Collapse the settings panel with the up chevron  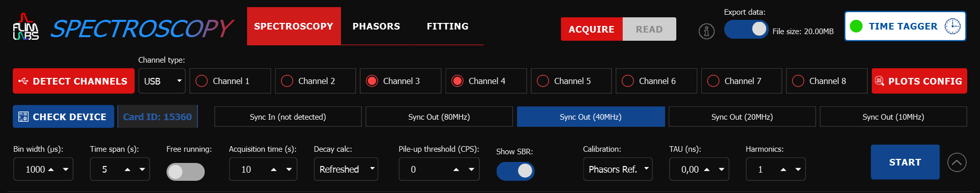coord(957,162)
